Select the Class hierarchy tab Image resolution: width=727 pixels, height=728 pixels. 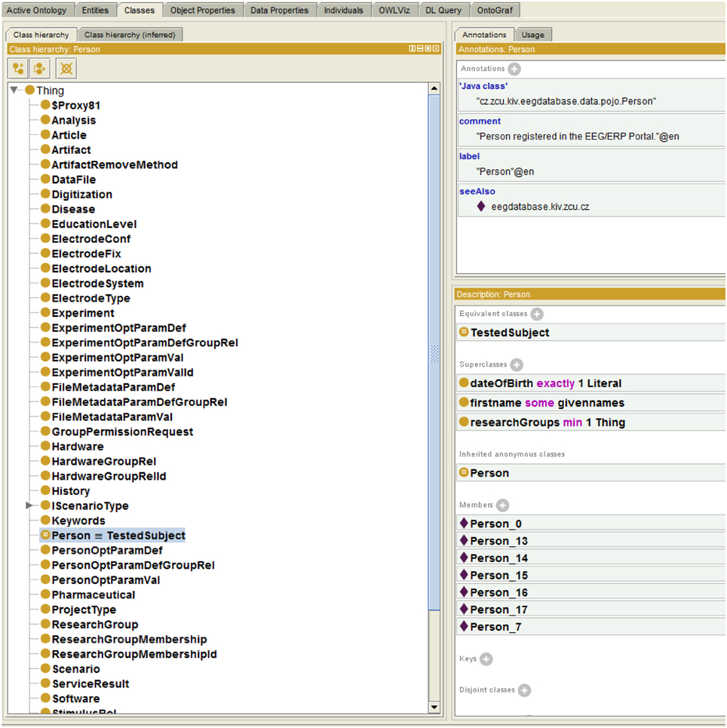pyautogui.click(x=41, y=35)
